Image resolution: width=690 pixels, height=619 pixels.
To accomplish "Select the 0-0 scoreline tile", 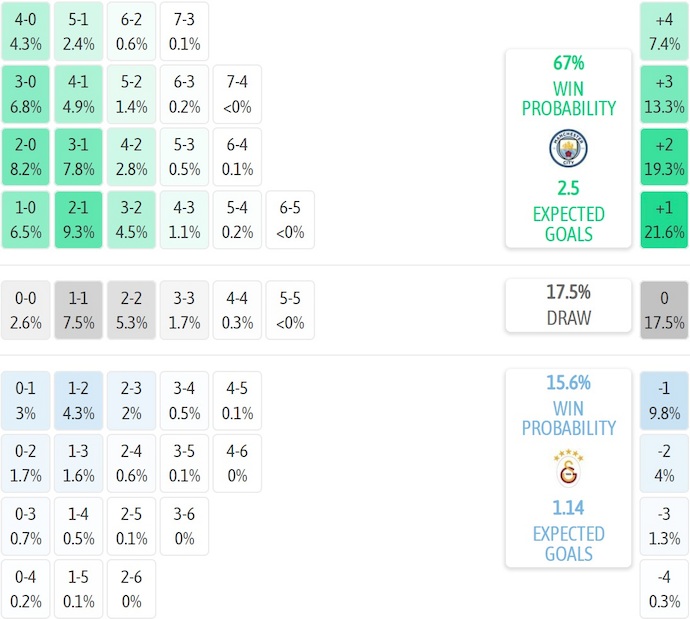I will tap(26, 310).
